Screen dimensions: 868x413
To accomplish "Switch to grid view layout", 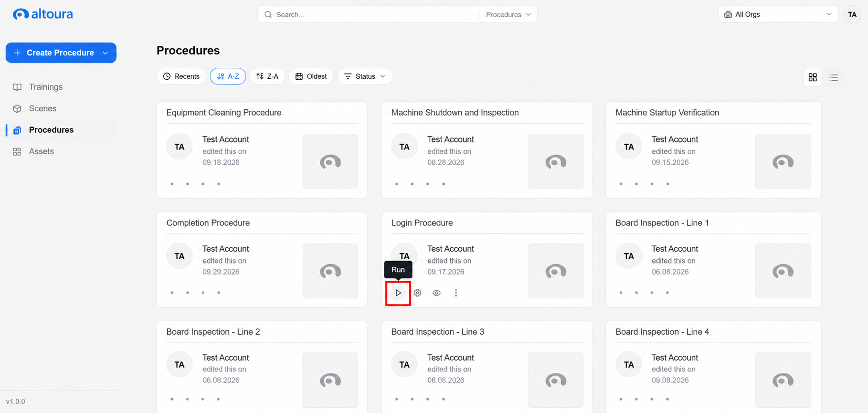I will coord(813,77).
